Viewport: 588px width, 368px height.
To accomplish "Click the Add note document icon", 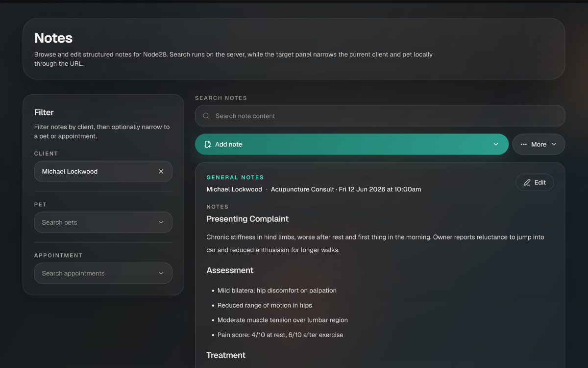I will [x=208, y=144].
